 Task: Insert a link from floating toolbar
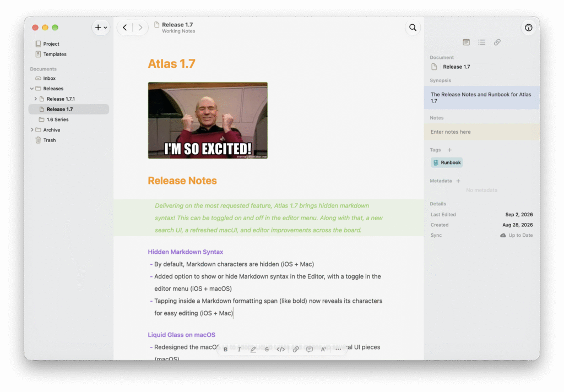point(296,349)
